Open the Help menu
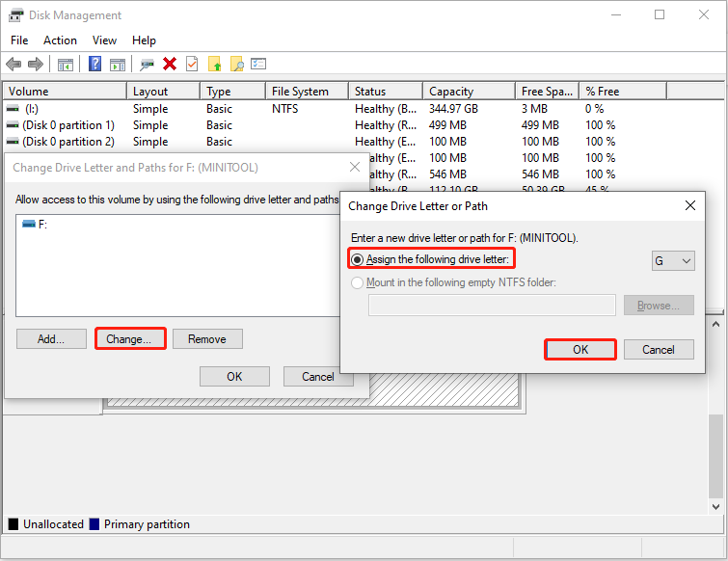This screenshot has height=561, width=728. click(144, 40)
